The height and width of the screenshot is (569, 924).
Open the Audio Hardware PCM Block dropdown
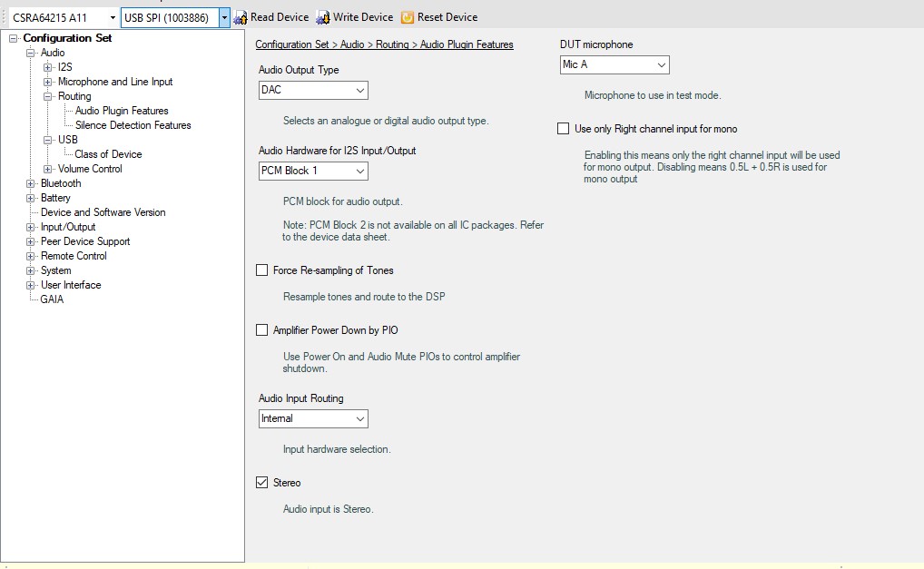tap(313, 171)
